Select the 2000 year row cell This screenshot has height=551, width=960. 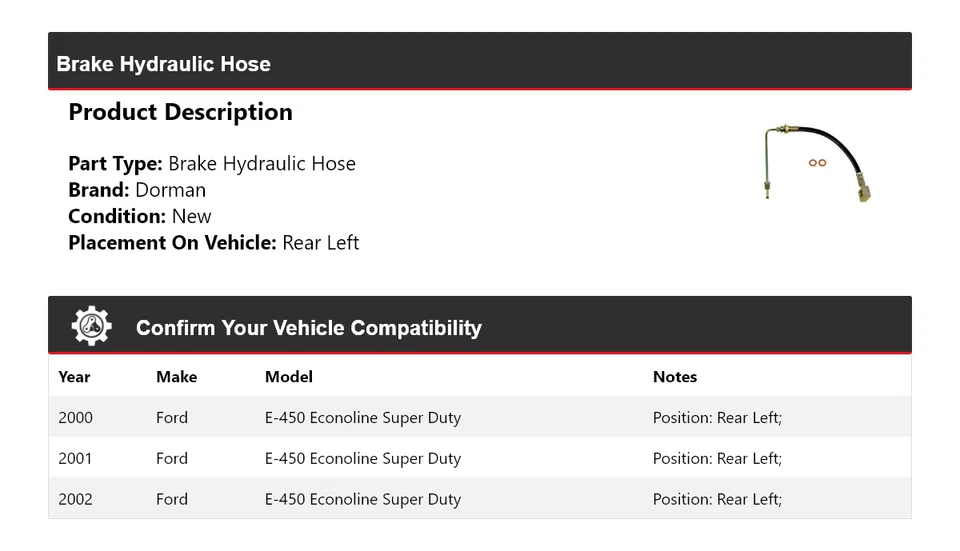click(x=75, y=418)
